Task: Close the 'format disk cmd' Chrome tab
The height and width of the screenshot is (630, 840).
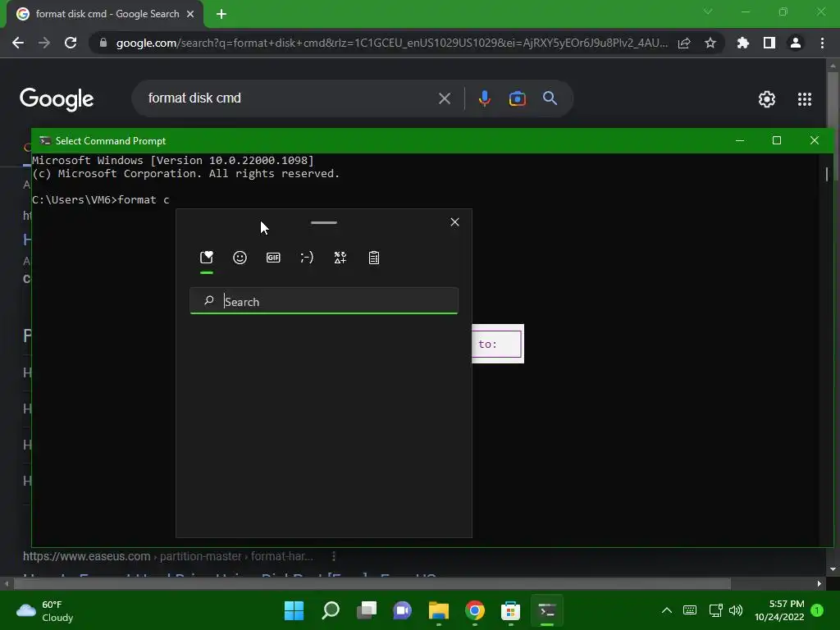Action: pos(190,14)
